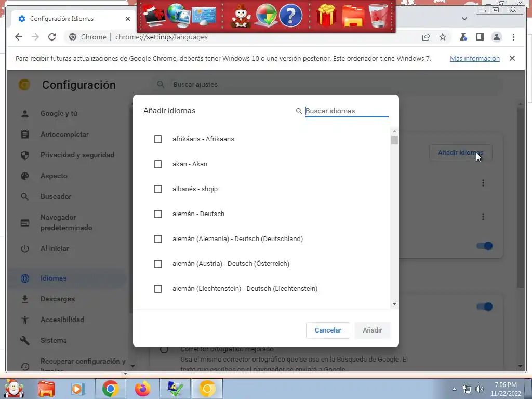Open Chrome three-dot main menu
The image size is (532, 399).
click(x=513, y=37)
